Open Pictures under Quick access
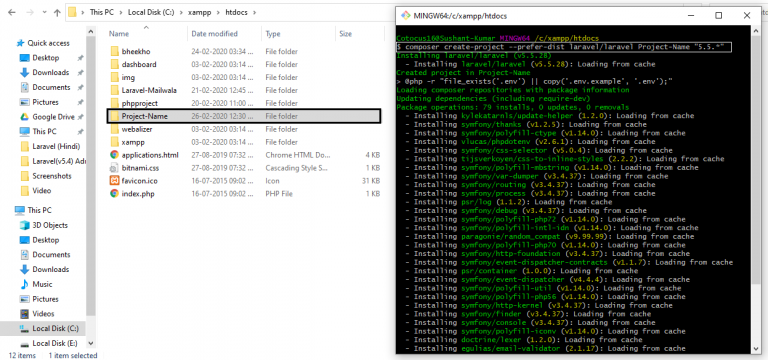This screenshot has height=360, width=768. (46, 102)
